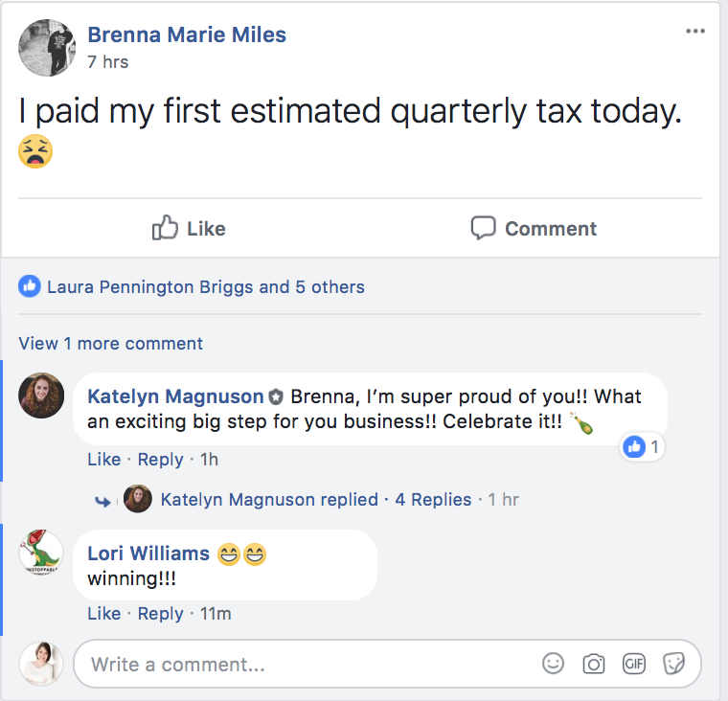Open emoji picker in comment box
The height and width of the screenshot is (701, 728).
[553, 664]
